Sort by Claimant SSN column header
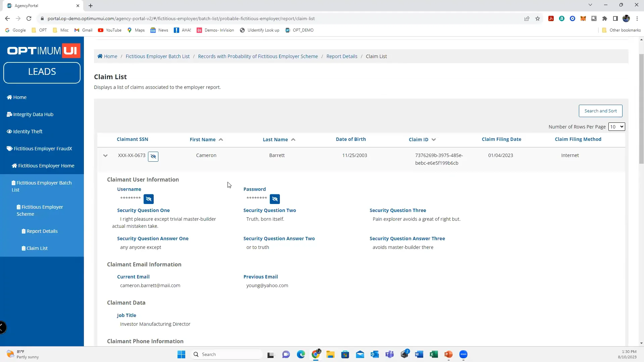This screenshot has height=362, width=644. pos(132,139)
